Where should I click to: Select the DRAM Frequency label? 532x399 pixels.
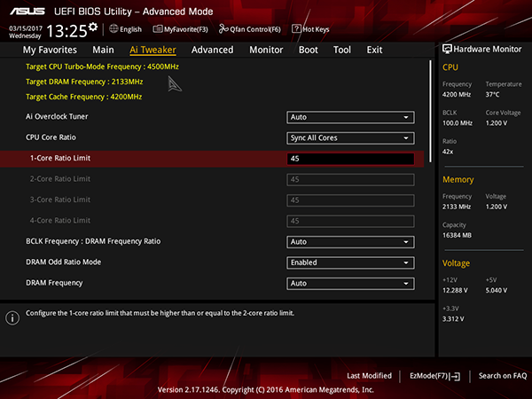(54, 283)
